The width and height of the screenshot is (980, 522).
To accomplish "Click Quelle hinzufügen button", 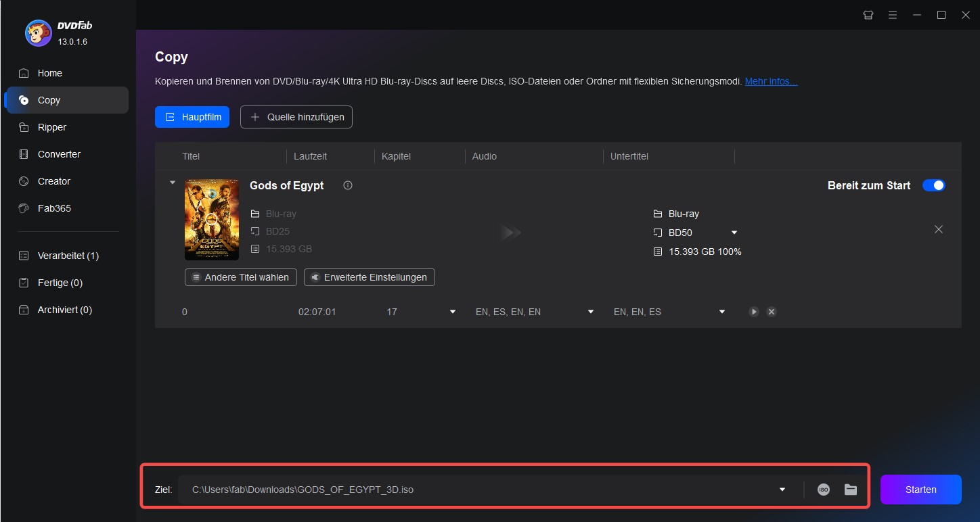I will pyautogui.click(x=296, y=117).
